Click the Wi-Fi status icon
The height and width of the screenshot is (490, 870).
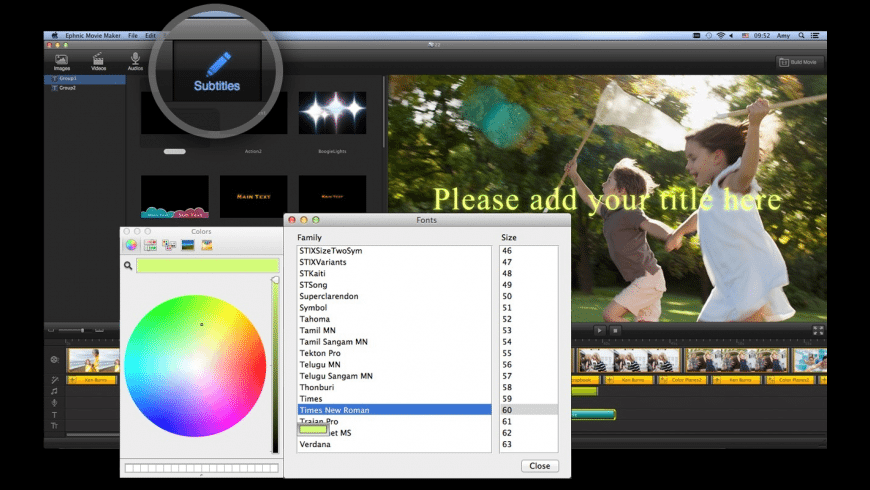(720, 36)
